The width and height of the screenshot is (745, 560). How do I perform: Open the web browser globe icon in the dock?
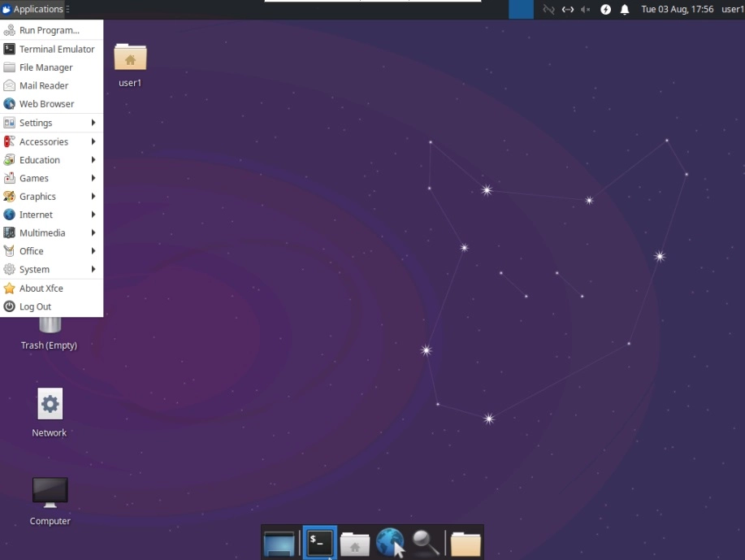pyautogui.click(x=391, y=543)
